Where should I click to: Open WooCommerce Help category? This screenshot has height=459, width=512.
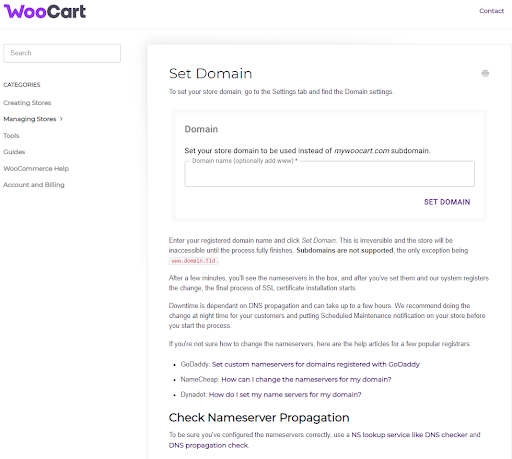(x=36, y=169)
